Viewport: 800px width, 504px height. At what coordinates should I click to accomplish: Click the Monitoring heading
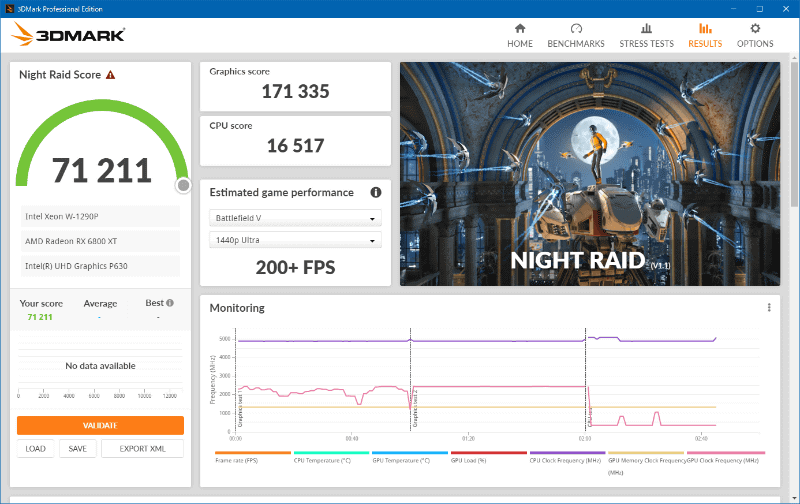[x=237, y=308]
